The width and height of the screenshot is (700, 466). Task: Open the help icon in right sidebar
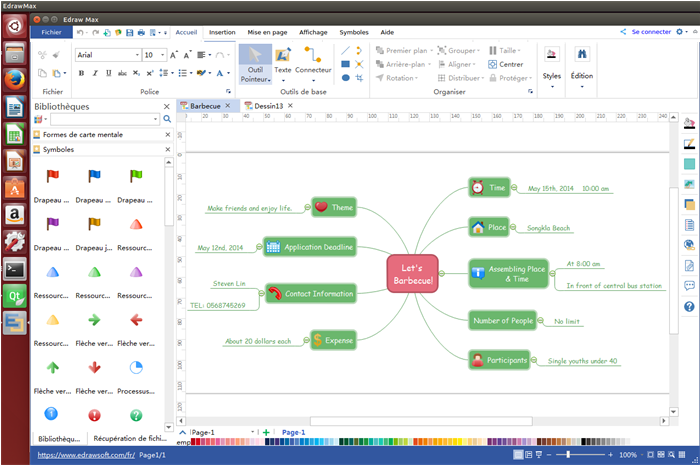coord(689,306)
